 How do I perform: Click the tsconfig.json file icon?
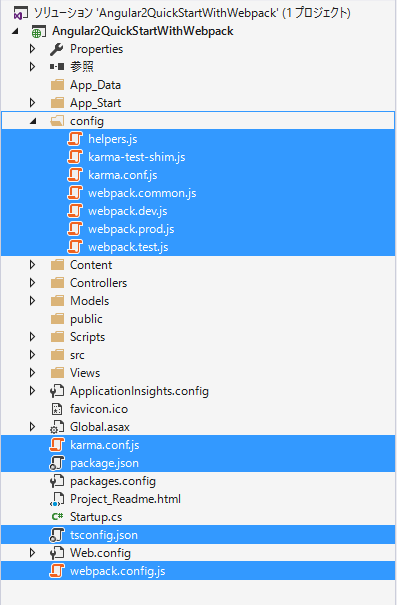coord(57,535)
